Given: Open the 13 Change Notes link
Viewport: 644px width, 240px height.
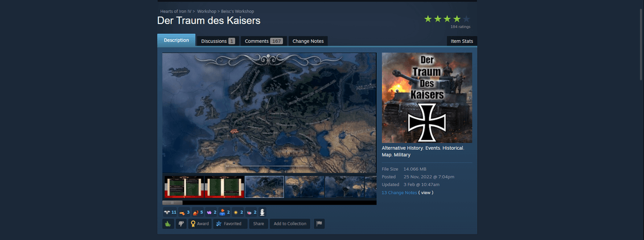Looking at the screenshot, I should (x=399, y=192).
